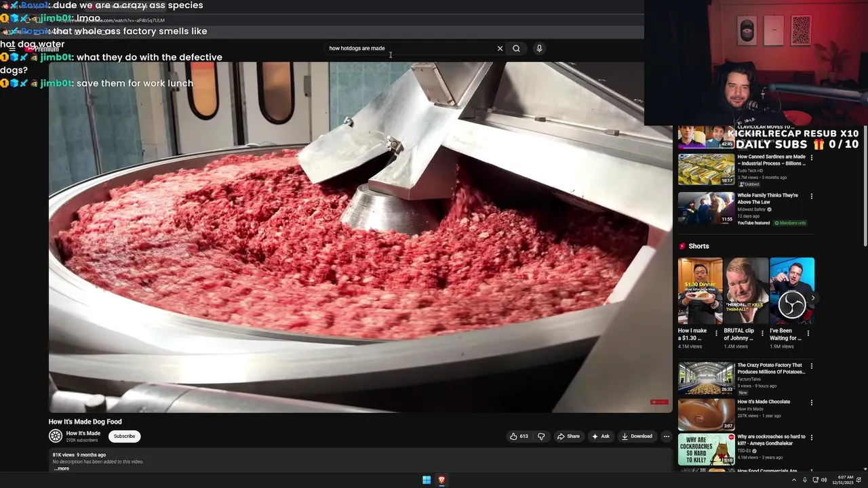Screen dimensions: 868x488
Task: Open the 'I've Been Waiting for' Short title
Action: point(785,334)
